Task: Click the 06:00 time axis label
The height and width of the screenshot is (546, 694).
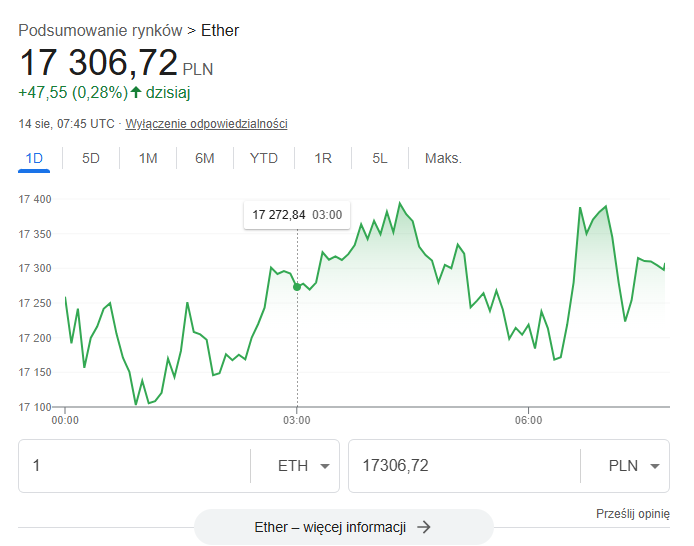Action: (528, 420)
